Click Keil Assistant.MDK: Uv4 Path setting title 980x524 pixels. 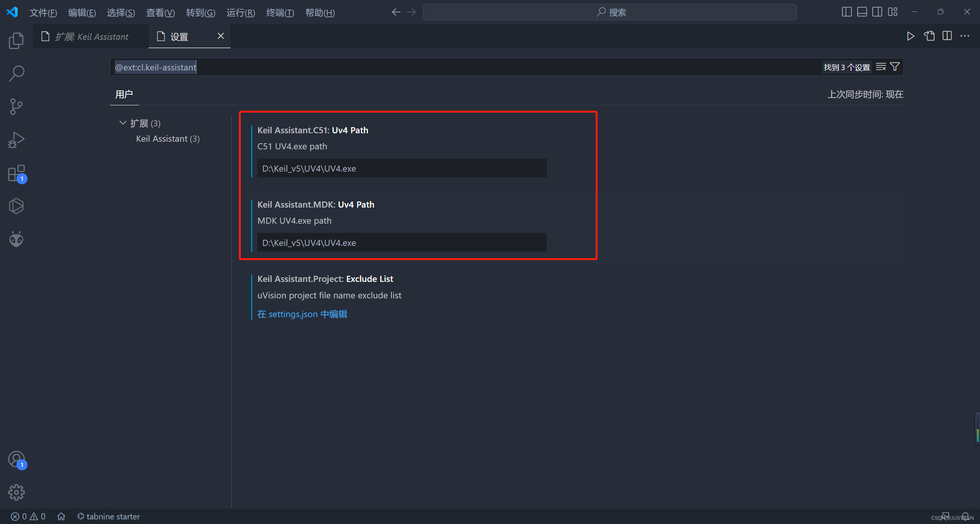point(316,205)
